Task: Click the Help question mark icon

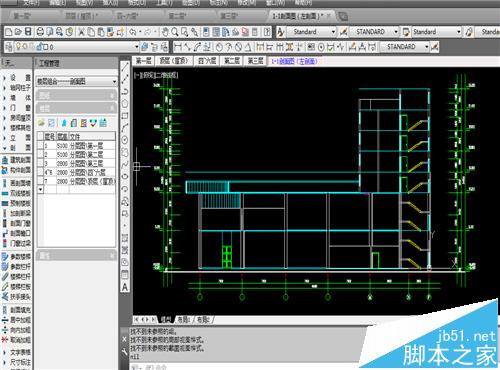Action: [x=267, y=32]
